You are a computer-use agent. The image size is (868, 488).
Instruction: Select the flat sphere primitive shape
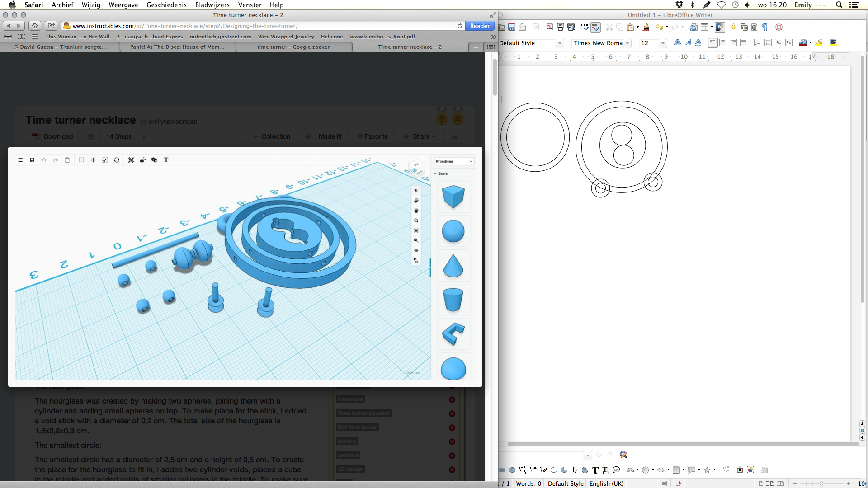pos(453,368)
